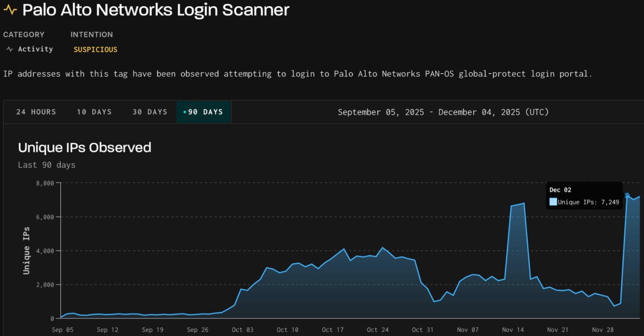Select the Activity waveform icon under CATEGORY

pos(9,49)
